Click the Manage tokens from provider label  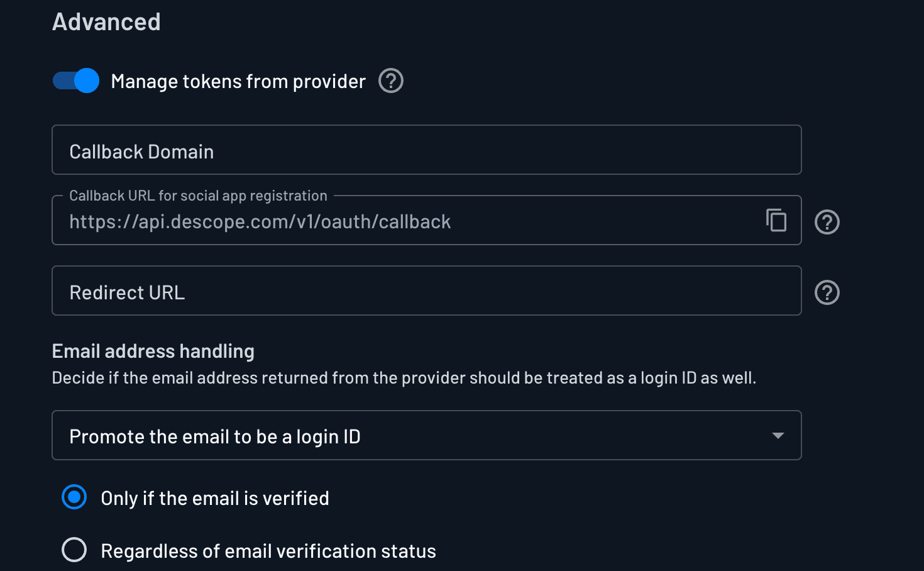(238, 80)
